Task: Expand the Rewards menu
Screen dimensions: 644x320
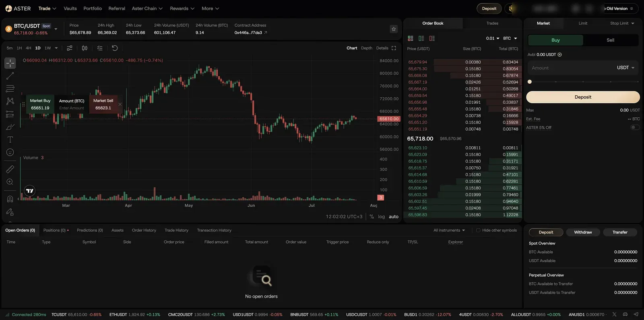Action: coord(182,8)
